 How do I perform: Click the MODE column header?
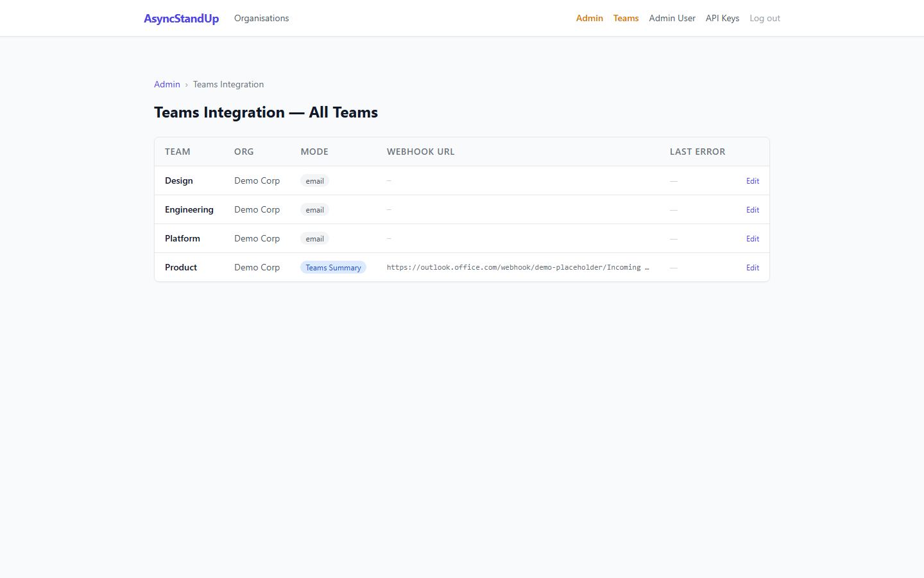click(314, 152)
